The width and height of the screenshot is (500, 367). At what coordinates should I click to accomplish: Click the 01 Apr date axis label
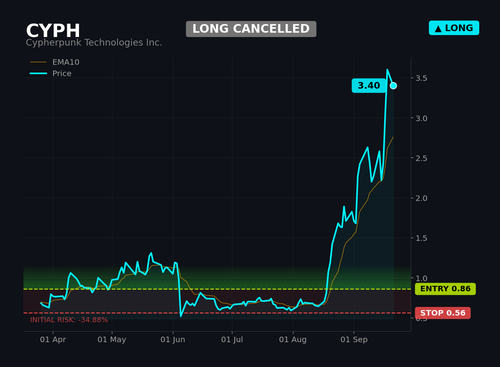[53, 340]
